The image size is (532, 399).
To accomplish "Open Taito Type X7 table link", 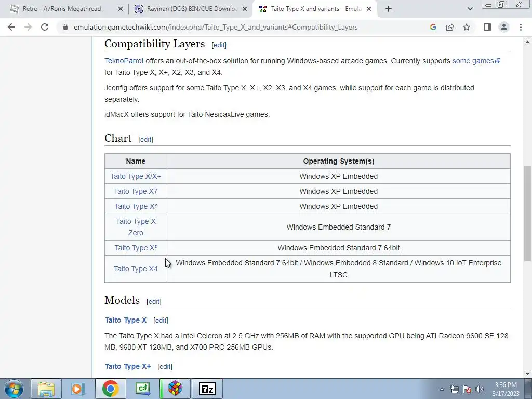I will coord(136,191).
